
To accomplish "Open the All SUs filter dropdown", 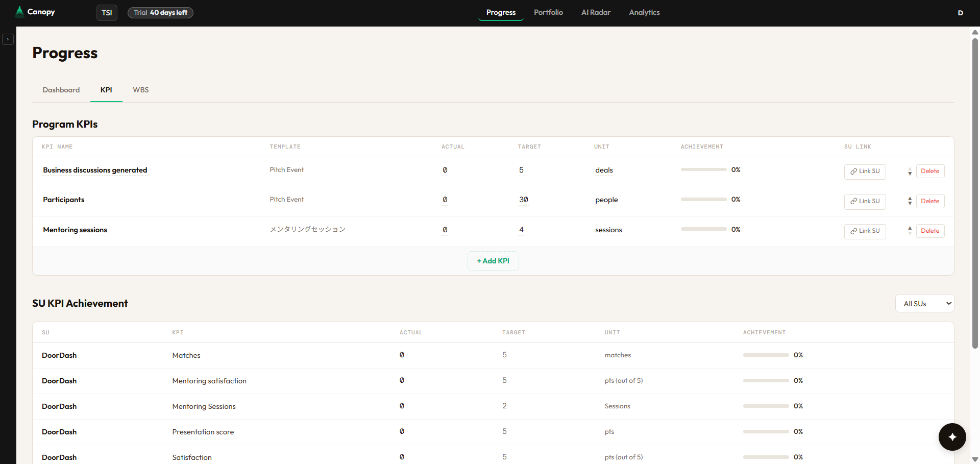I will click(924, 304).
